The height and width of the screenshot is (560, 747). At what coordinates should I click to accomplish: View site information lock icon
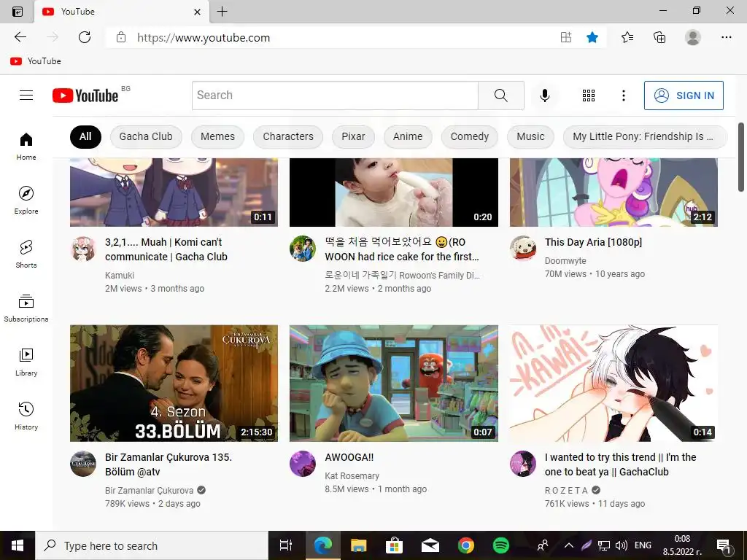[x=121, y=37]
